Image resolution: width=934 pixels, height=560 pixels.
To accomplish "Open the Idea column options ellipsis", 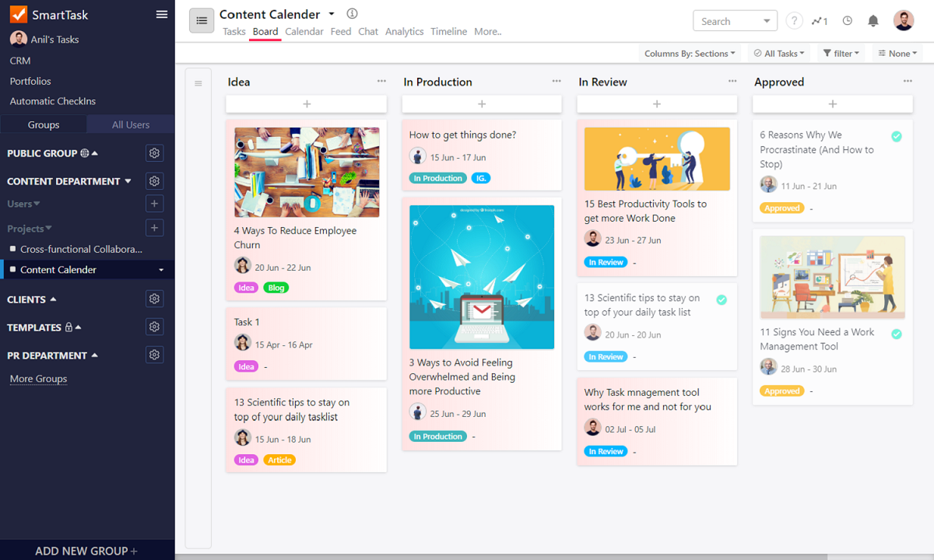I will [x=381, y=81].
